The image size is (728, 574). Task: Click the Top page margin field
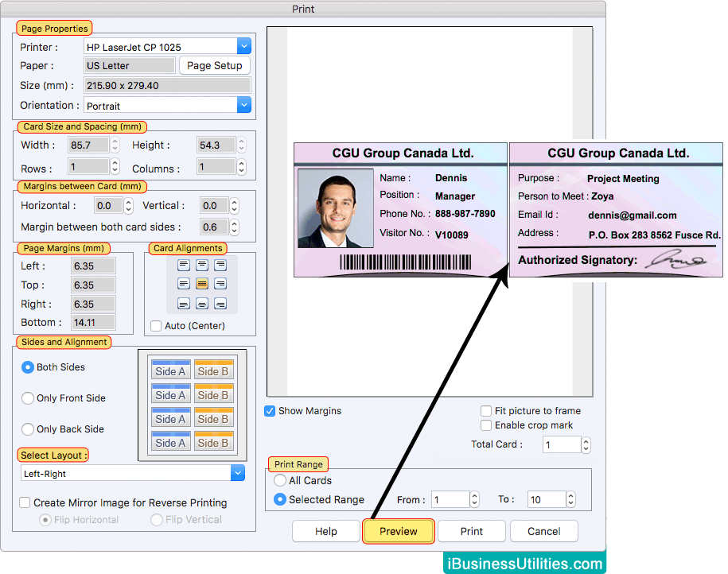coord(93,285)
